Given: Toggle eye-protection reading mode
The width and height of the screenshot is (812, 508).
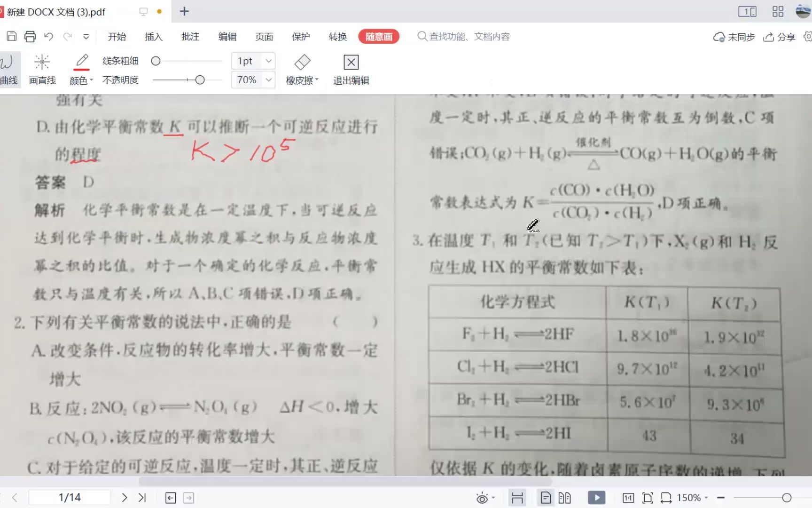Looking at the screenshot, I should (x=482, y=497).
